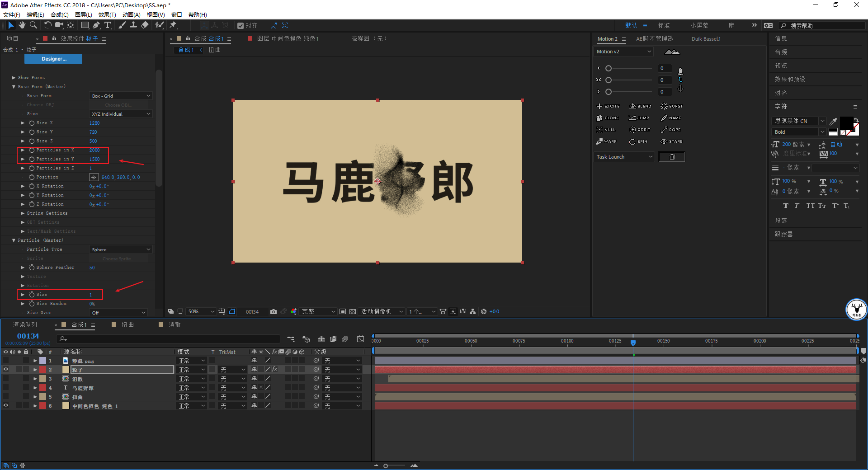Select the Clone Stamp tool
The image size is (868, 470).
[x=133, y=25]
